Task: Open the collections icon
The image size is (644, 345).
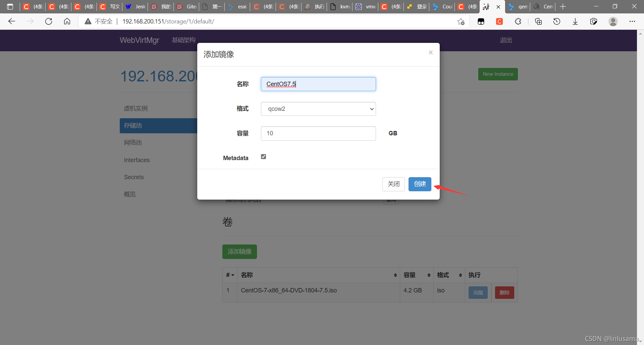Action: click(538, 21)
